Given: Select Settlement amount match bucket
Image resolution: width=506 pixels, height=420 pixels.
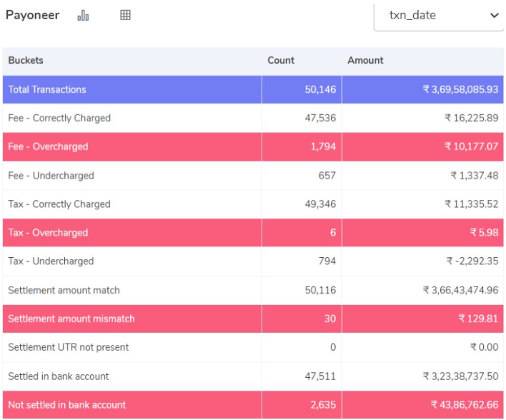Looking at the screenshot, I should tap(64, 290).
